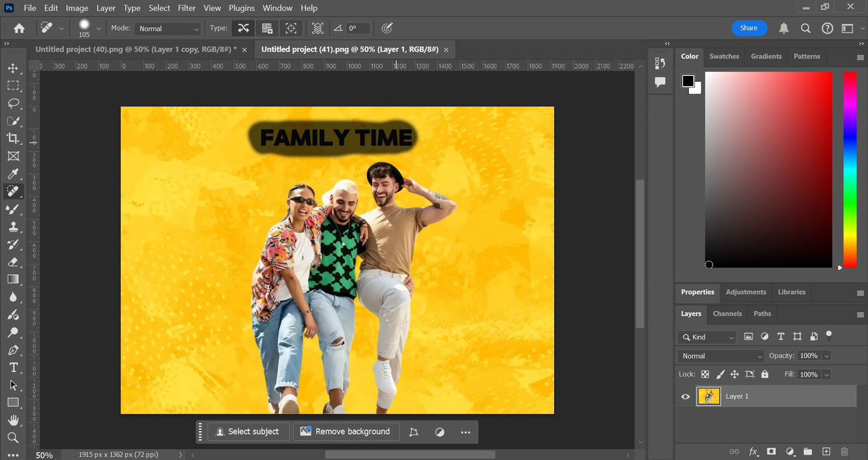Open more options in contextual task bar
This screenshot has width=868, height=460.
(465, 432)
